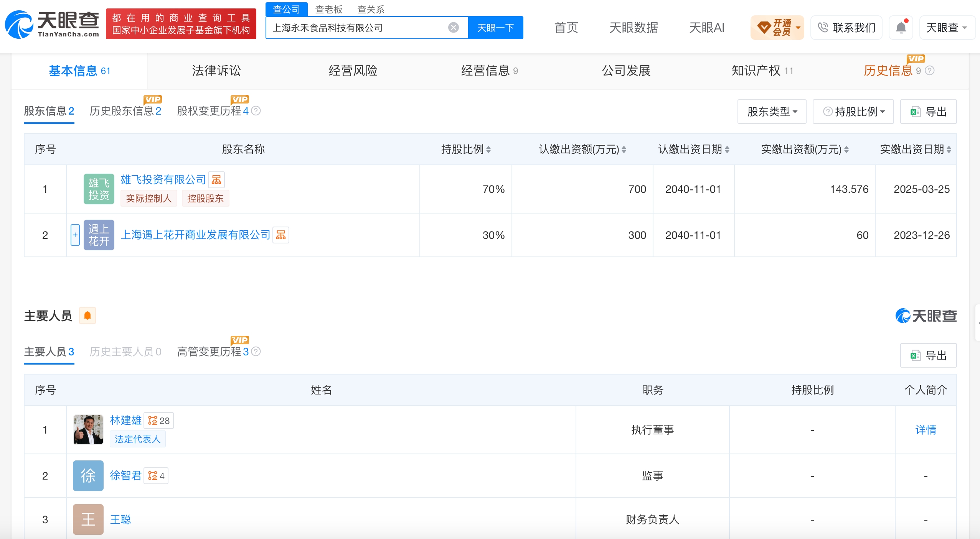Click the 联系我们 button
The image size is (980, 539).
click(x=846, y=28)
